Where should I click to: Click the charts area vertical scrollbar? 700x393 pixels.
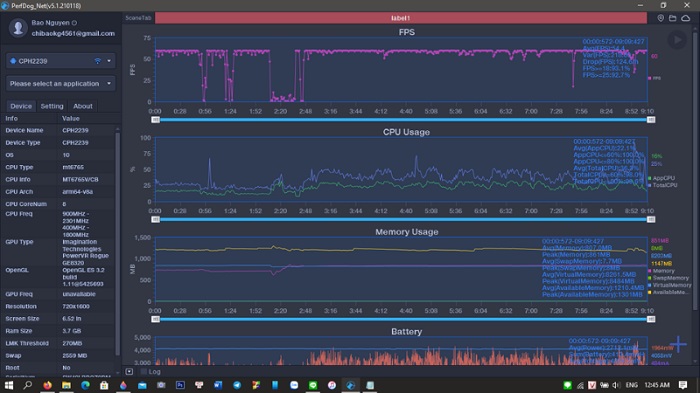[695, 170]
